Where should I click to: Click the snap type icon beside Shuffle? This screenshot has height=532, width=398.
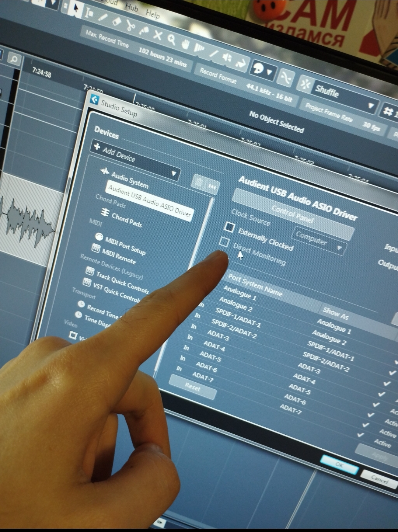[x=305, y=84]
